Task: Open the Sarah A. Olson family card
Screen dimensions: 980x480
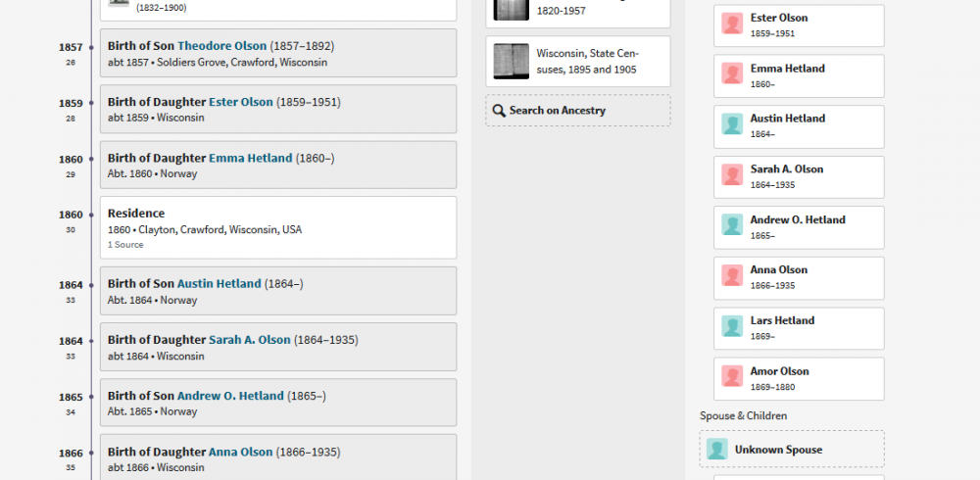Action: click(799, 177)
